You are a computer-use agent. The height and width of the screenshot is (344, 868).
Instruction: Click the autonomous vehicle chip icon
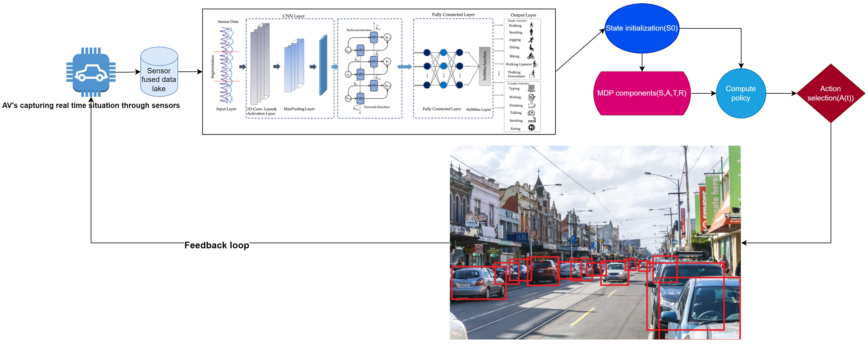coord(91,72)
